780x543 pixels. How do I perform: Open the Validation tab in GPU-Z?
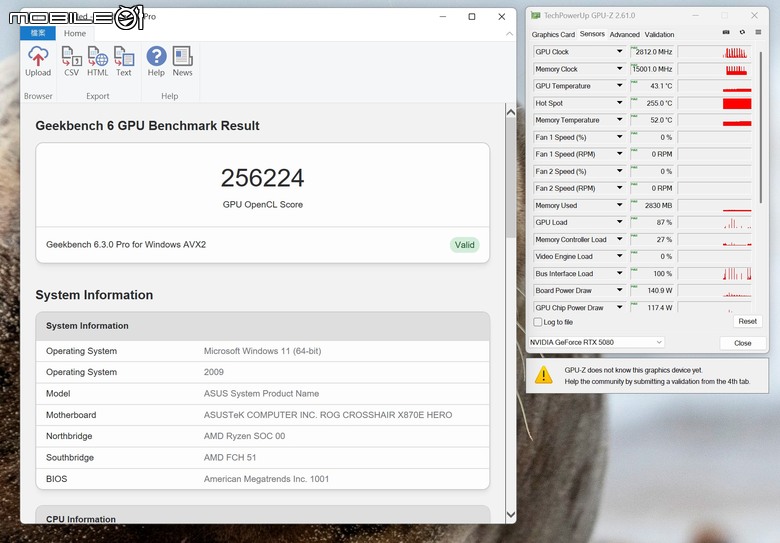(659, 34)
